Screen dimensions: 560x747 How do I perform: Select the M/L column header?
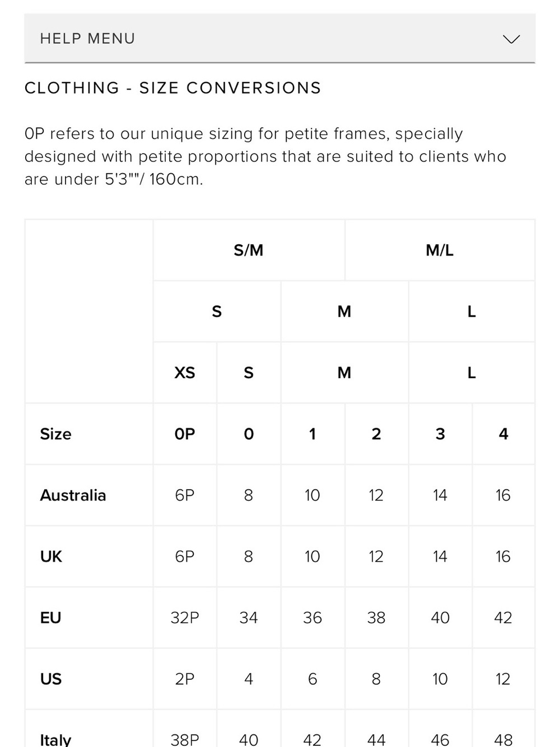click(x=440, y=250)
